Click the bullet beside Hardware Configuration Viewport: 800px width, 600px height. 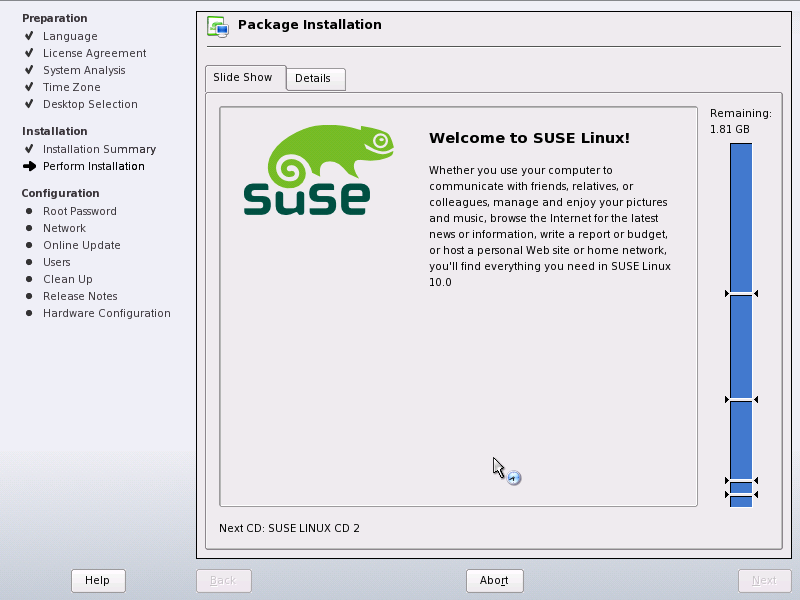[29, 313]
